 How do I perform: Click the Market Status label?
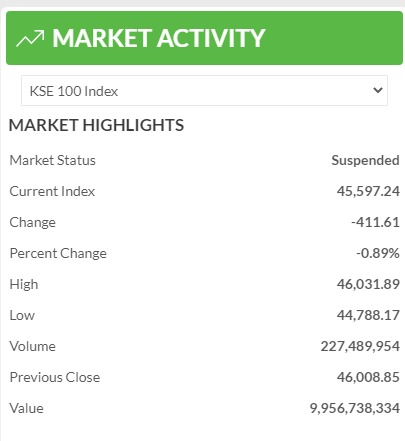point(53,160)
